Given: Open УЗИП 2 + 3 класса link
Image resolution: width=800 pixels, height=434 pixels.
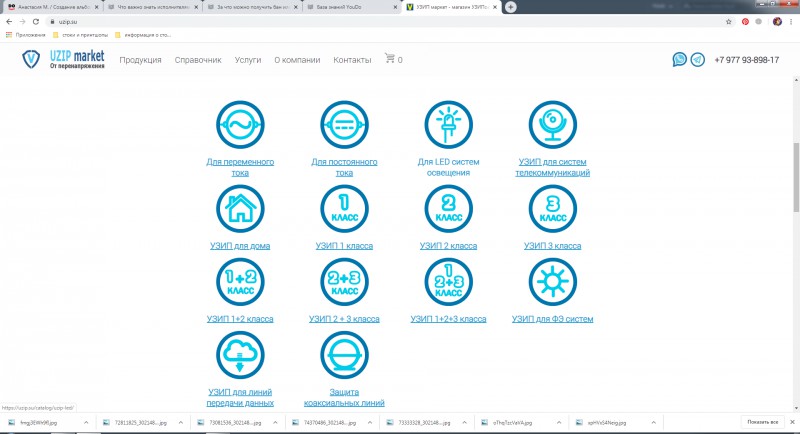Looking at the screenshot, I should click(x=344, y=319).
